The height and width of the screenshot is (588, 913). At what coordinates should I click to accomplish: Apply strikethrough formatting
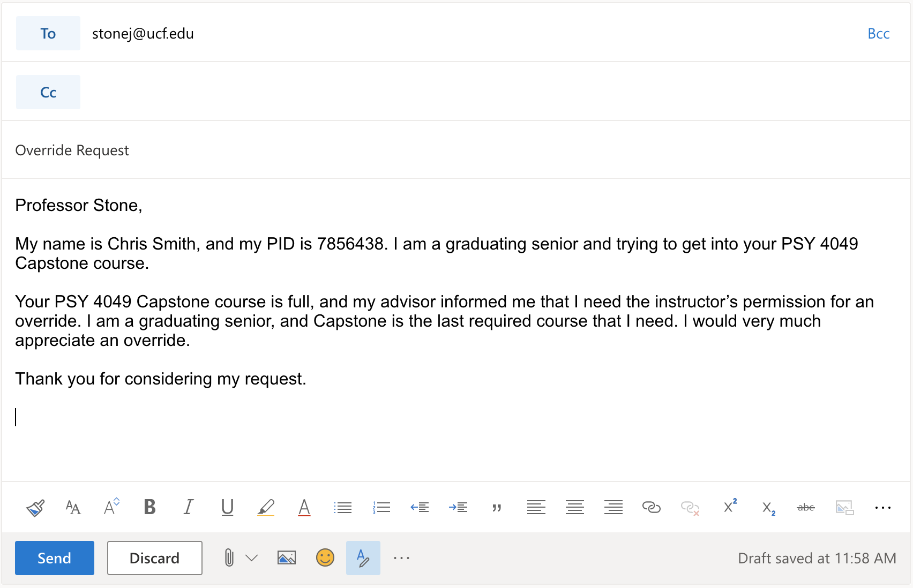(x=806, y=507)
